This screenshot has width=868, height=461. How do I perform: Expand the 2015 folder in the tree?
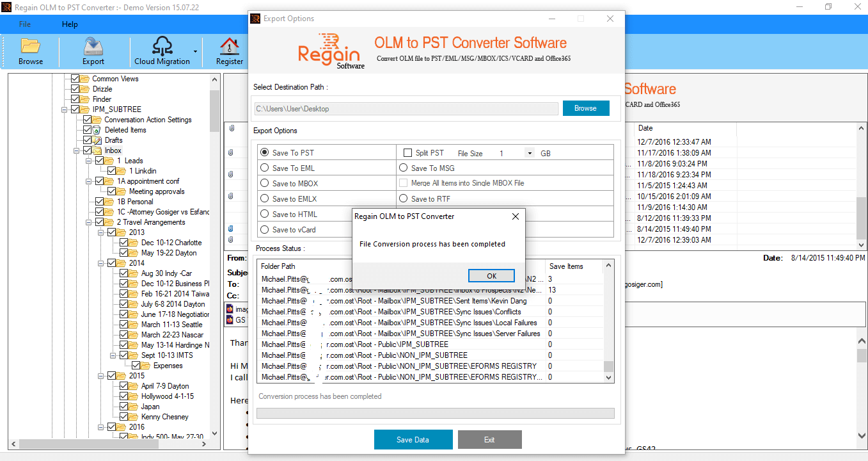point(100,375)
